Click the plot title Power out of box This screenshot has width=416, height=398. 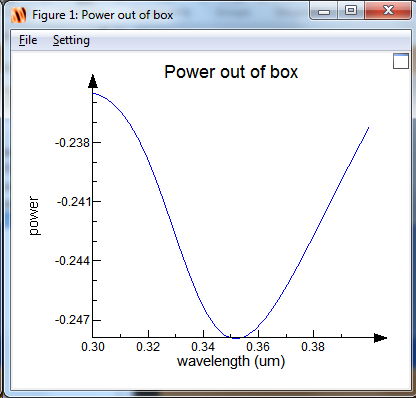point(231,72)
